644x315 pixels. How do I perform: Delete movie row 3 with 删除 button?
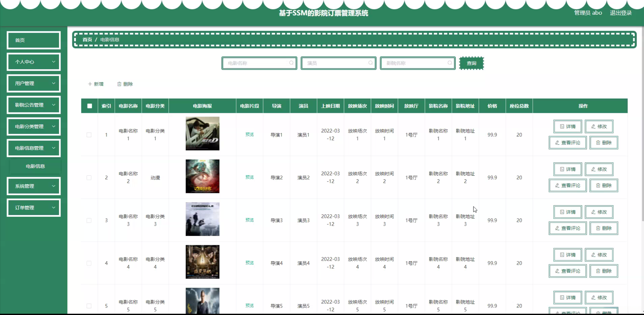coord(603,228)
